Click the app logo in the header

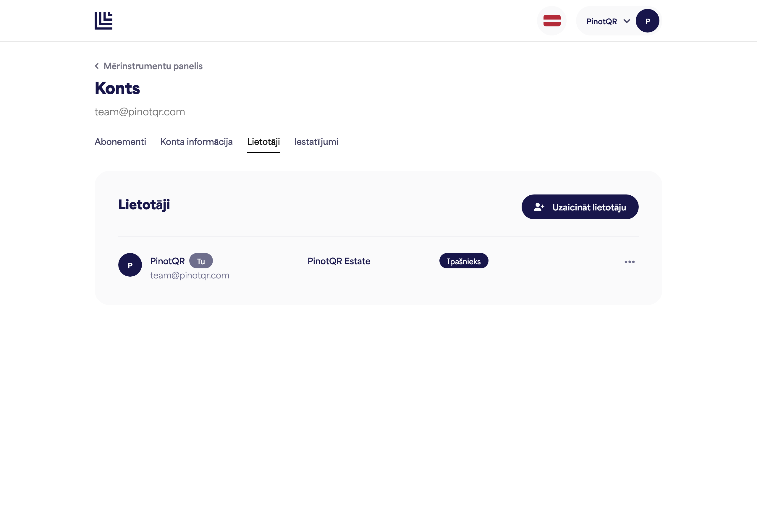[103, 21]
